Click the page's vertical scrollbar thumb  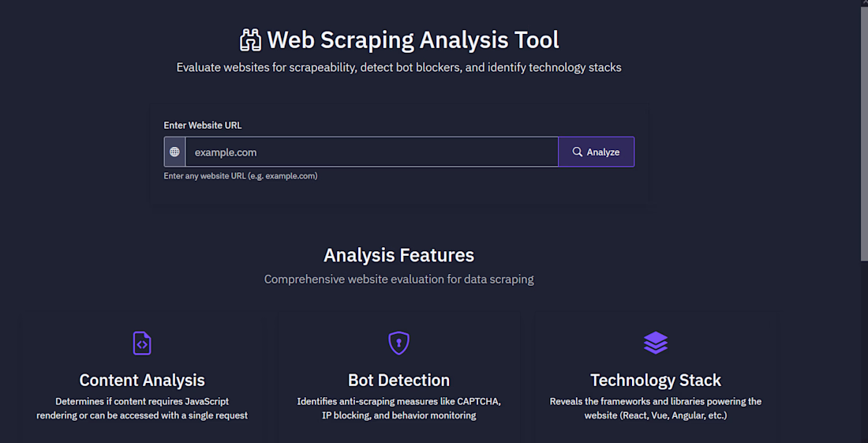pos(863,134)
